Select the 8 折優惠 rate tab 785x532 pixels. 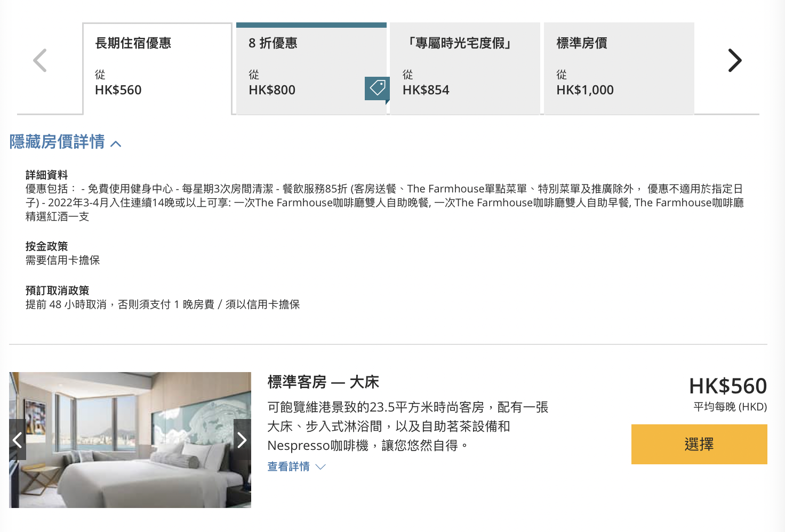(311, 69)
